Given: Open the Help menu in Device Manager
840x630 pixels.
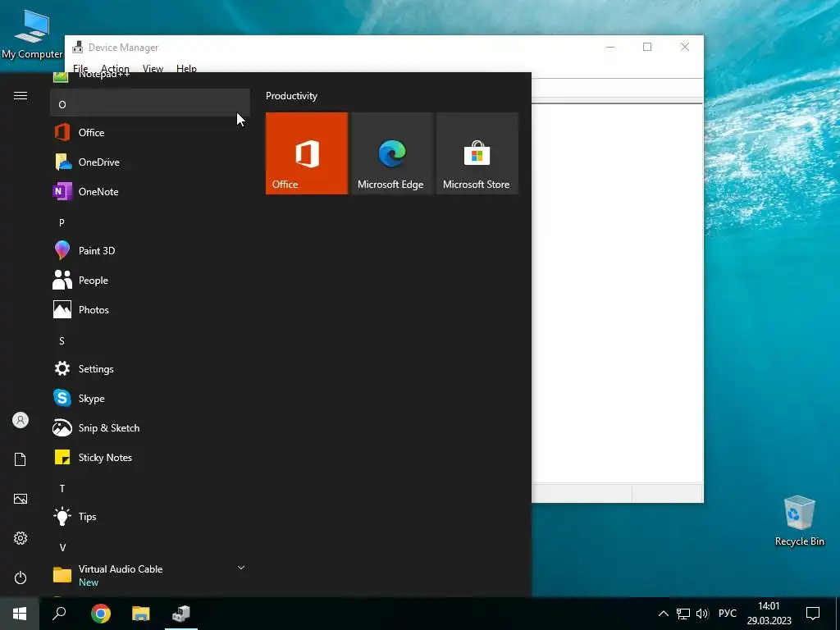Looking at the screenshot, I should (x=186, y=68).
